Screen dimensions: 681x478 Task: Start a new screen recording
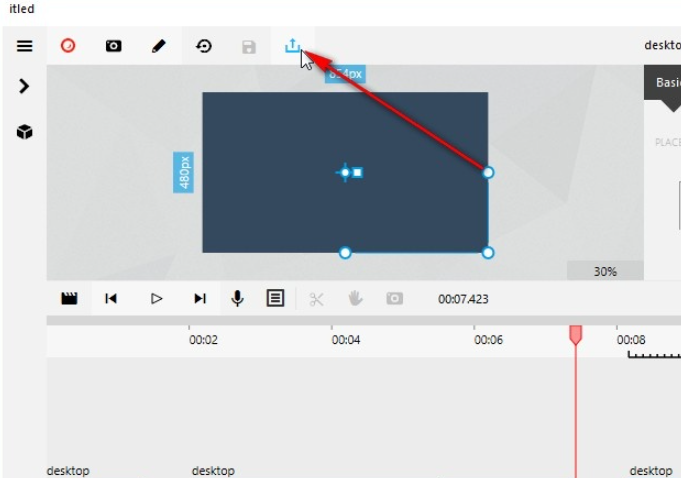click(68, 46)
